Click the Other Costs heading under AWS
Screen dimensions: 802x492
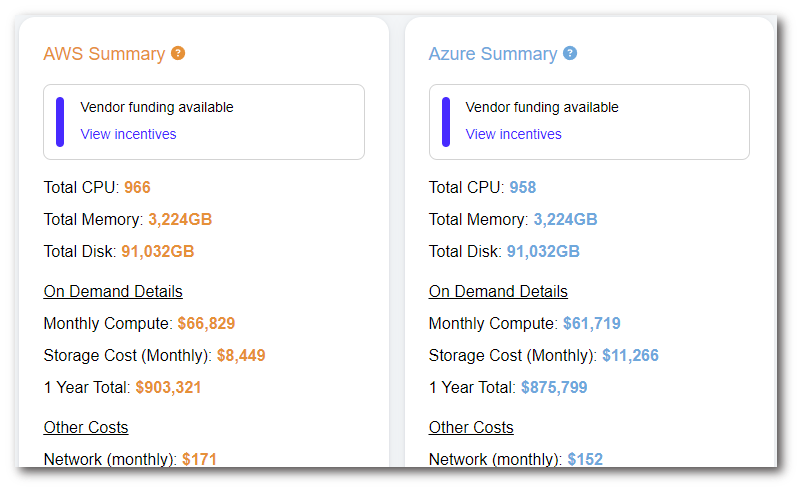pos(86,427)
